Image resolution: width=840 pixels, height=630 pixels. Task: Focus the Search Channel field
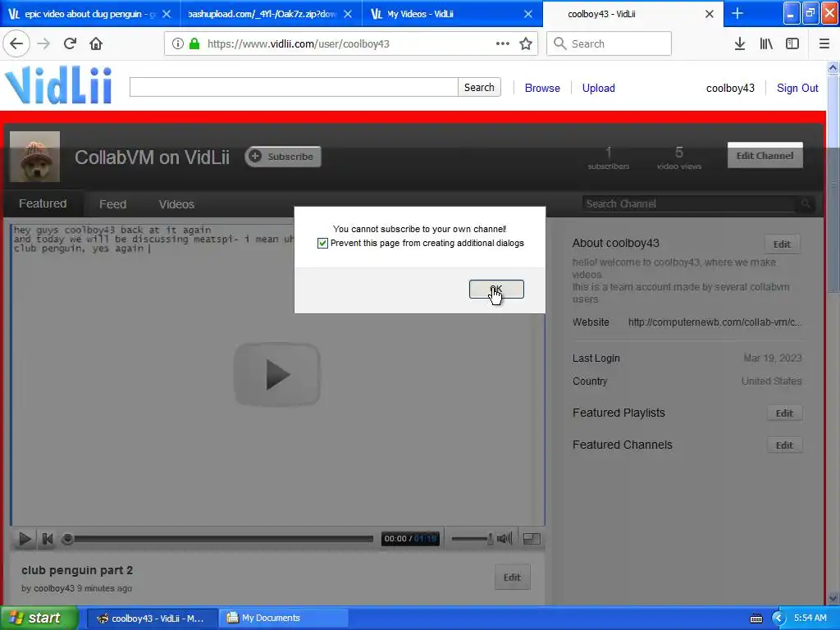pos(690,203)
